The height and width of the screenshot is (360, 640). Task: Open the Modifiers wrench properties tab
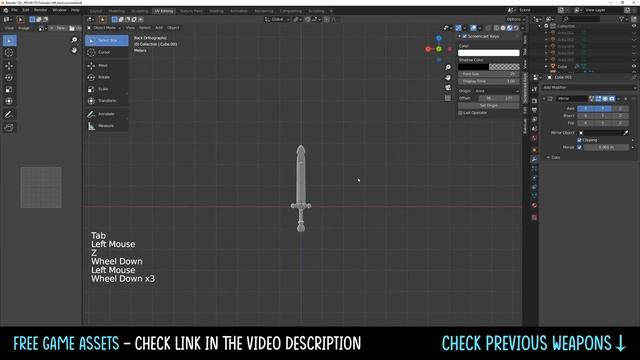(x=534, y=159)
